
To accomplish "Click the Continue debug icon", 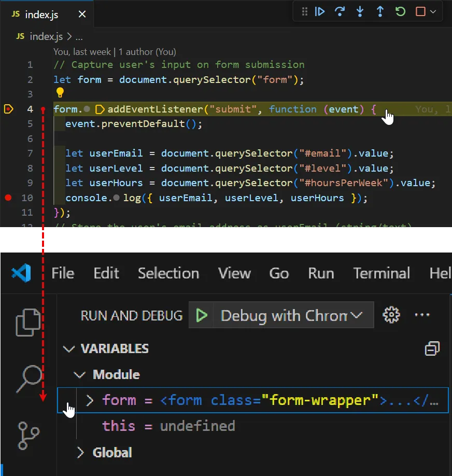I will (x=320, y=11).
